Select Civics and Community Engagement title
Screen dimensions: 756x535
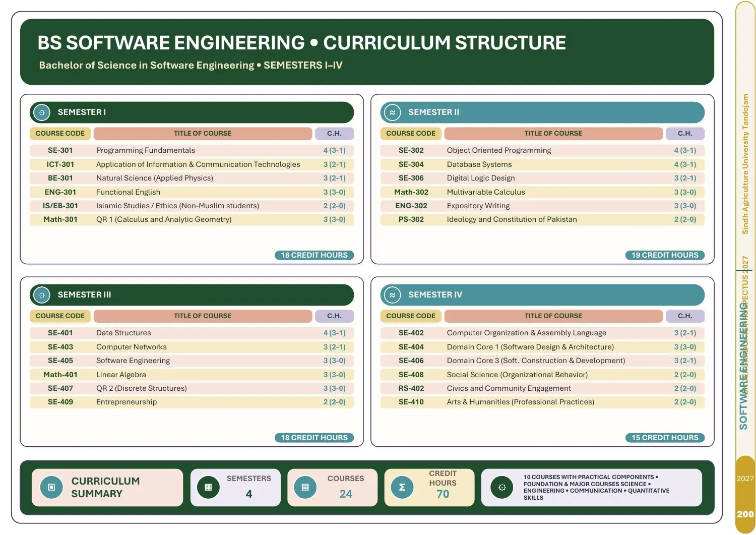click(509, 388)
